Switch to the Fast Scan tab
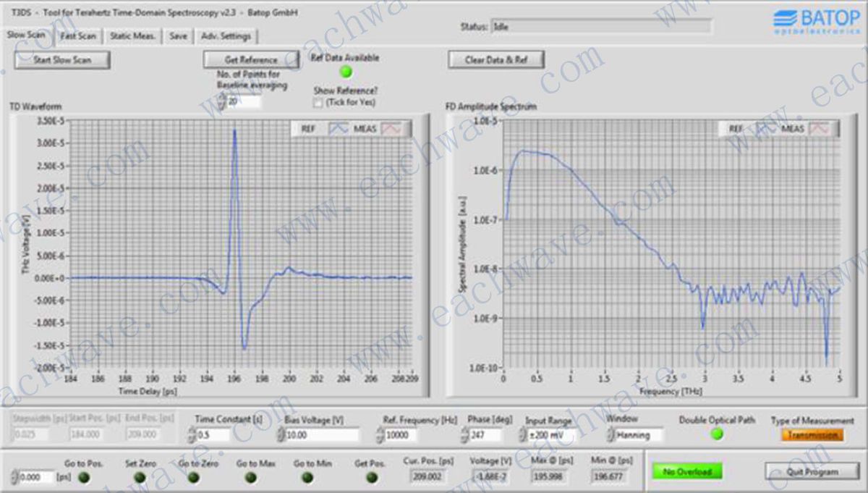This screenshot has height=493, width=868. [78, 35]
